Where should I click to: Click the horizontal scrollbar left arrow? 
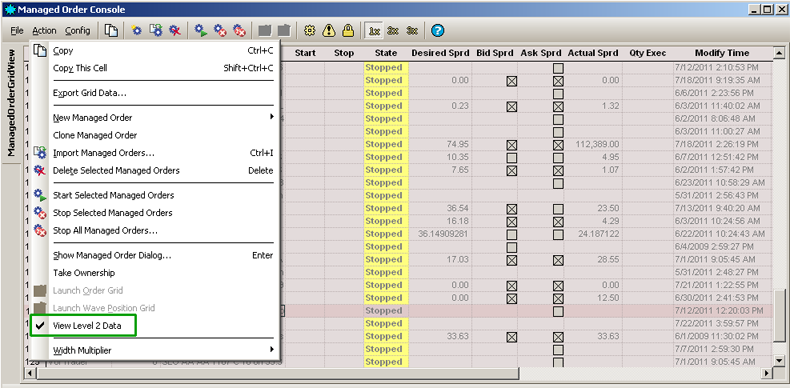pos(31,373)
